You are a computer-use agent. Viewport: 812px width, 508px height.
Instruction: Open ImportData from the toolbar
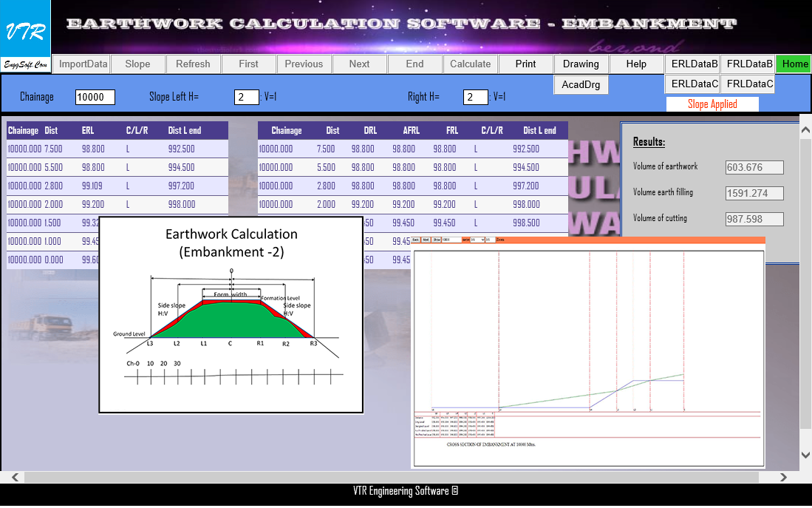81,64
